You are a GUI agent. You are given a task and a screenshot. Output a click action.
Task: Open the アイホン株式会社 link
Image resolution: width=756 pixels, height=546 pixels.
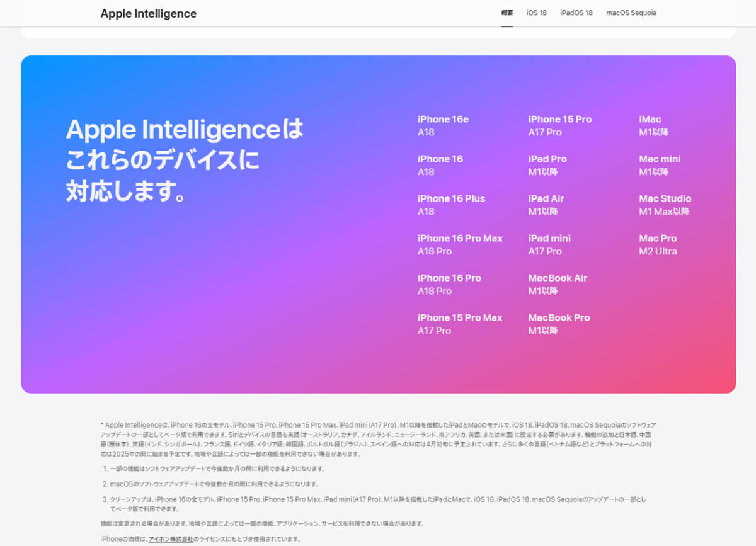point(171,539)
